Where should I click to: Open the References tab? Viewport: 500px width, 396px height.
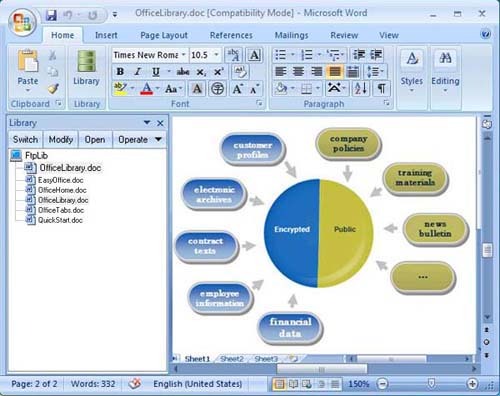(x=231, y=35)
